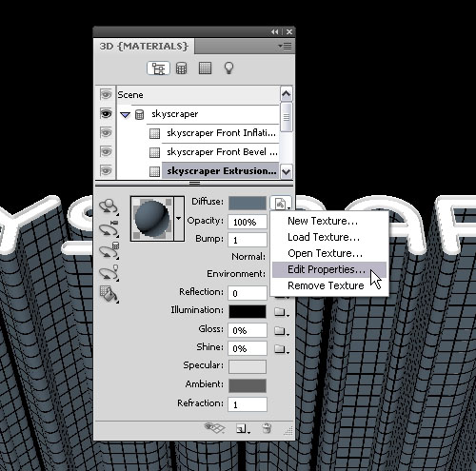Select the 3D object rotate tool

[x=109, y=207]
